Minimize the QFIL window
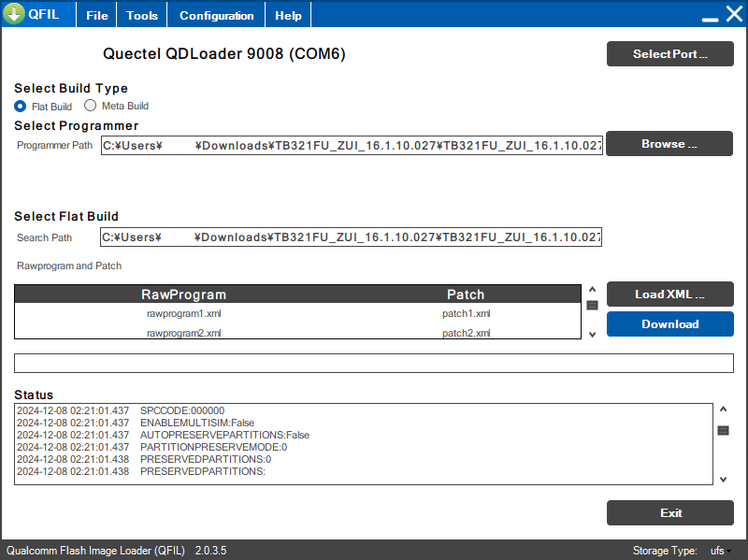 (710, 20)
